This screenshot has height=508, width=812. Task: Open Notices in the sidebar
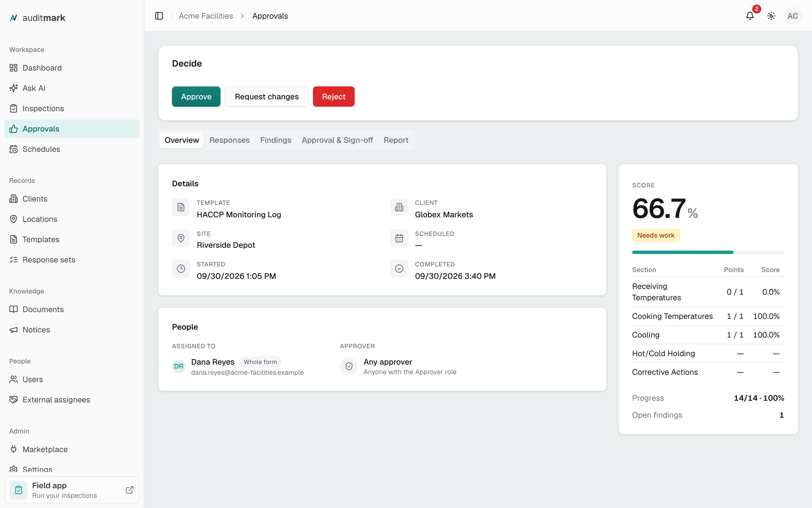[x=72, y=330]
